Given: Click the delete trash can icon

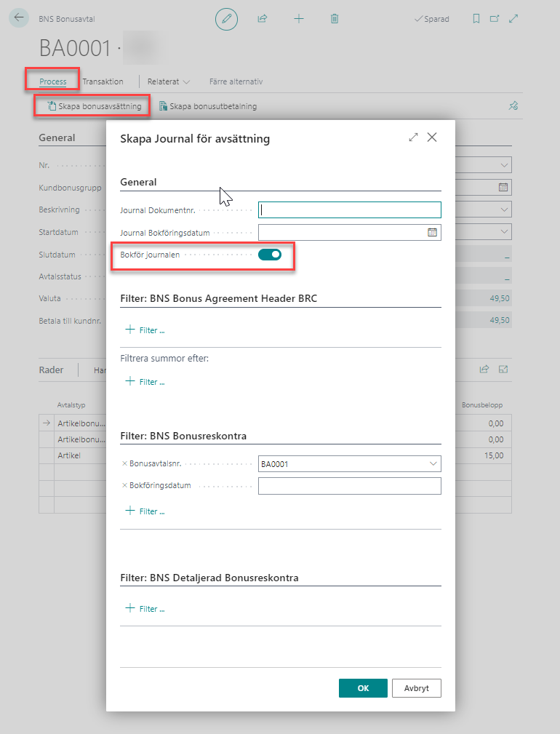Looking at the screenshot, I should tap(335, 19).
